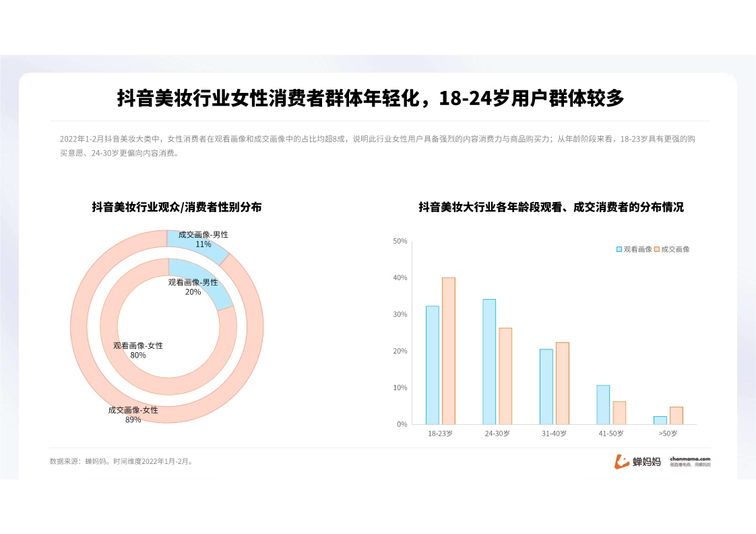Click the 成交画像-女性 89% label
The width and height of the screenshot is (756, 534).
click(133, 415)
